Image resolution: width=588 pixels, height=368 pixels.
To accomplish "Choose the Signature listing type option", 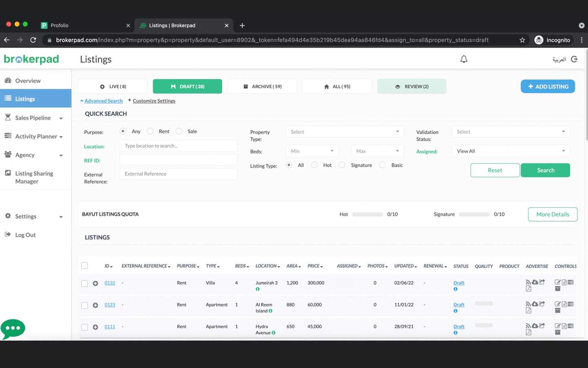I will pos(342,165).
